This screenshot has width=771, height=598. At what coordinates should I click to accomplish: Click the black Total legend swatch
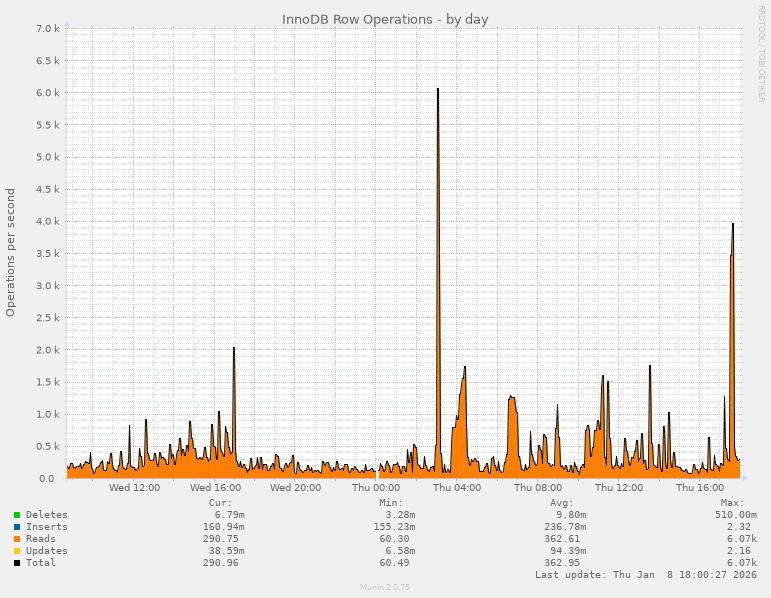pos(17,563)
